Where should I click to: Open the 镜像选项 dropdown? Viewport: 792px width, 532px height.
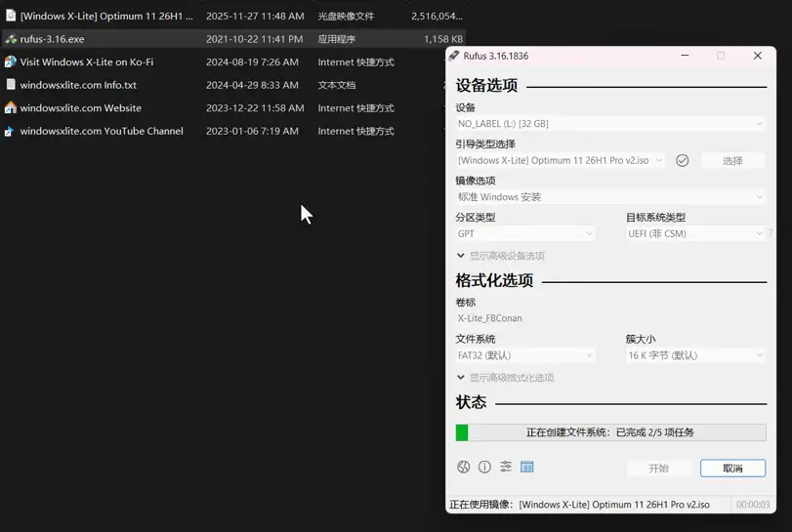[610, 197]
